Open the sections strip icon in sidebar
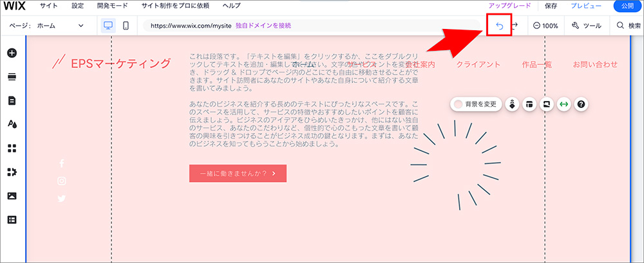644x263 pixels. click(12, 77)
